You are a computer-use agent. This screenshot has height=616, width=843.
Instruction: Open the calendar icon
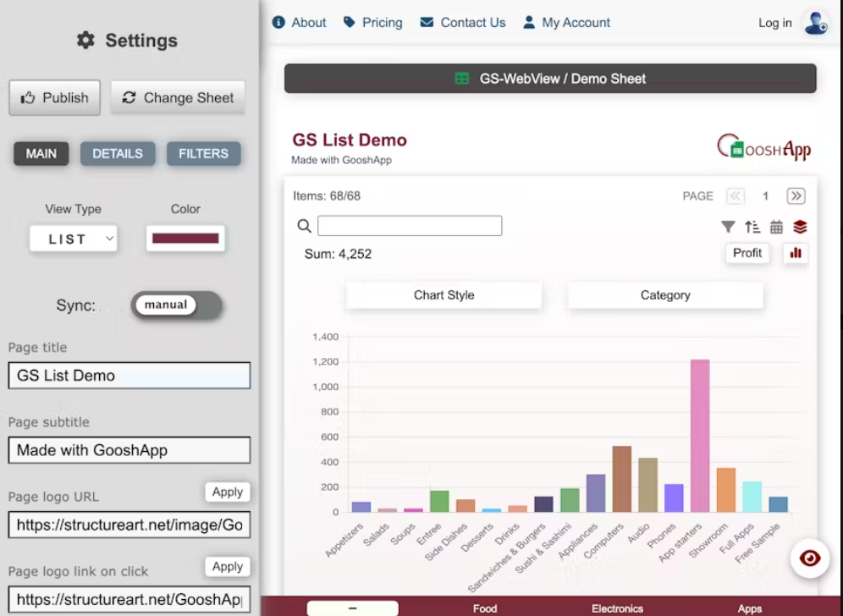pos(776,228)
